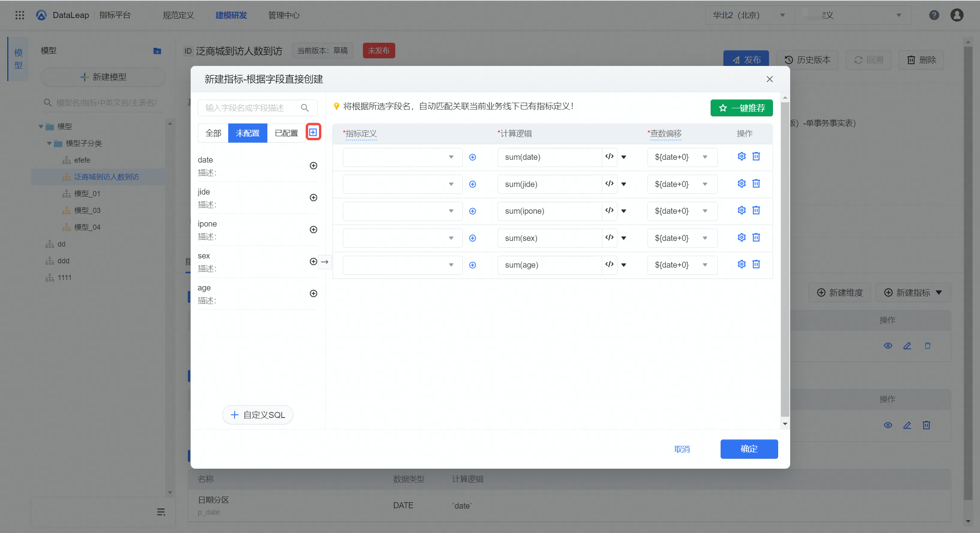Open the 规范定义 menu

click(178, 15)
